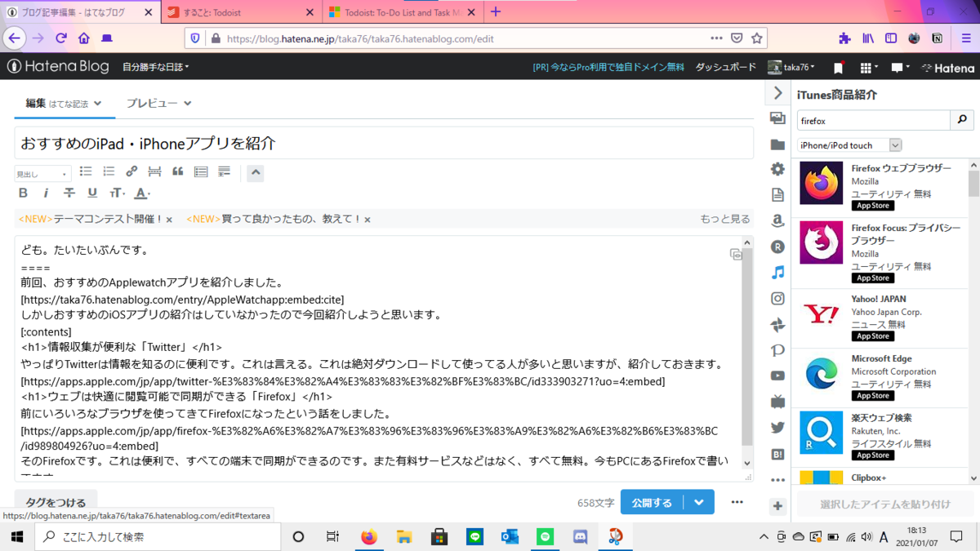Launch Discord from the taskbar
The image size is (980, 551).
click(581, 536)
